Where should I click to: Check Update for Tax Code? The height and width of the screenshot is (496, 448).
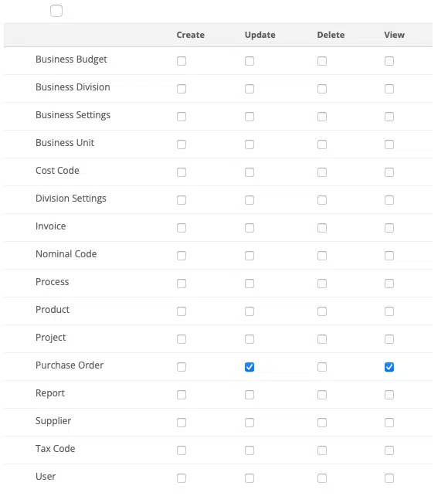click(249, 450)
